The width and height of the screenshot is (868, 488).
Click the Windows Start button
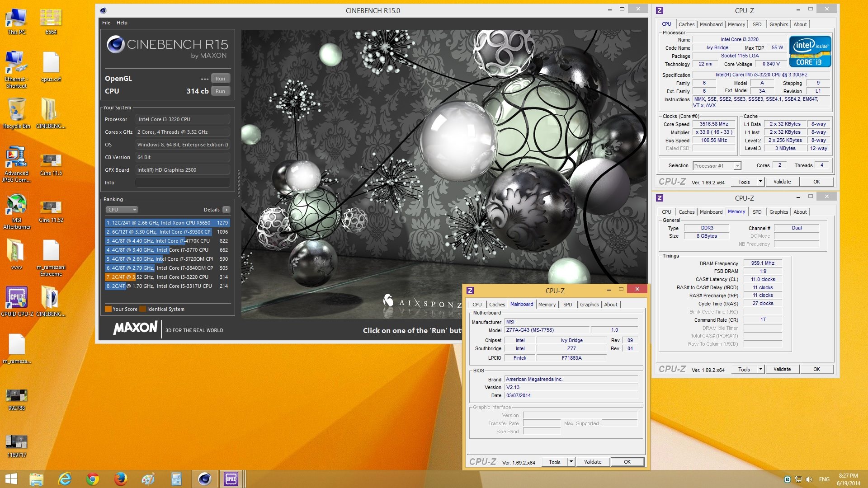[11, 479]
